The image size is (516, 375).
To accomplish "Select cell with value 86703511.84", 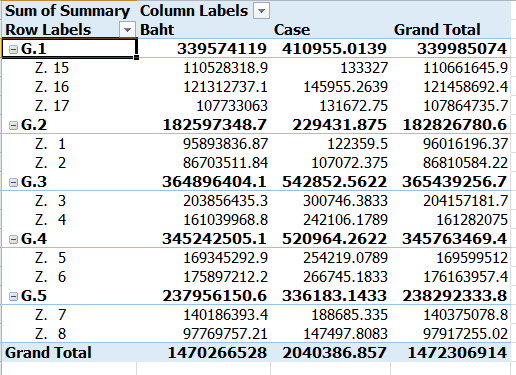I will [x=225, y=163].
